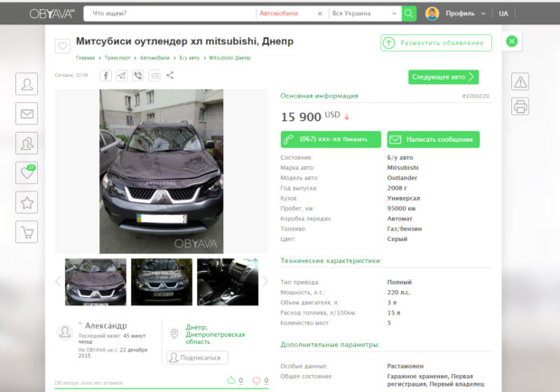Report listing with warning triangle icon
The image size is (560, 392).
(x=520, y=82)
